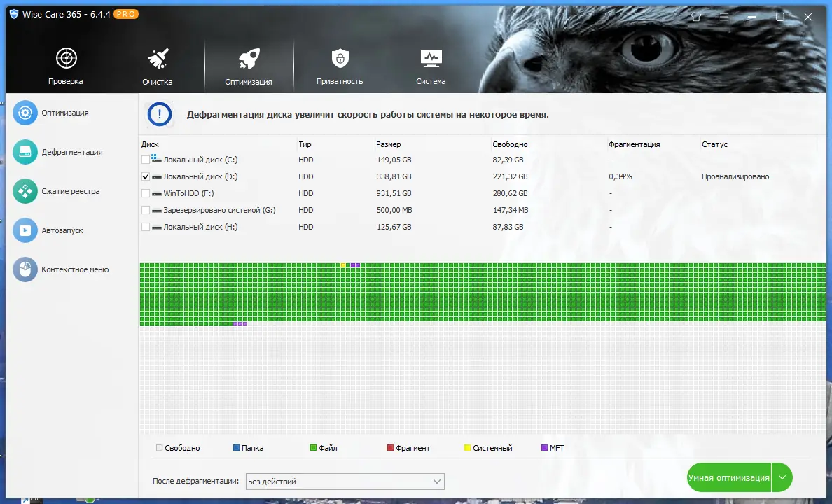Viewport: 832px width, 504px height.
Task: Select the Оптимизация rocket icon
Action: [x=249, y=58]
